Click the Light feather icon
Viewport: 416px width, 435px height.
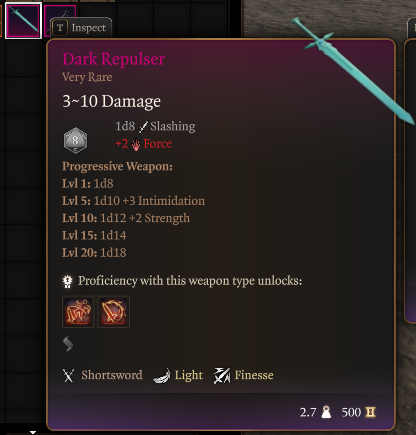pyautogui.click(x=162, y=376)
